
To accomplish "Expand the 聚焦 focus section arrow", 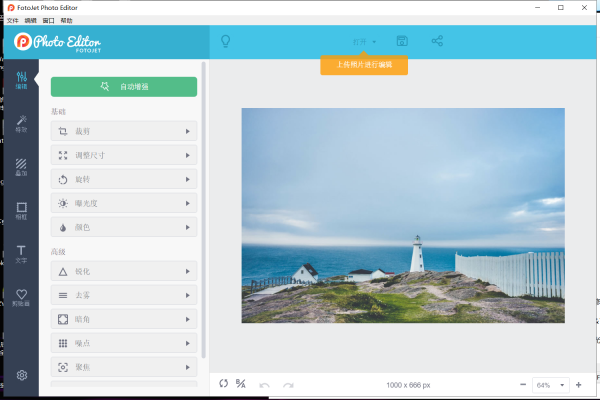I will (x=188, y=367).
